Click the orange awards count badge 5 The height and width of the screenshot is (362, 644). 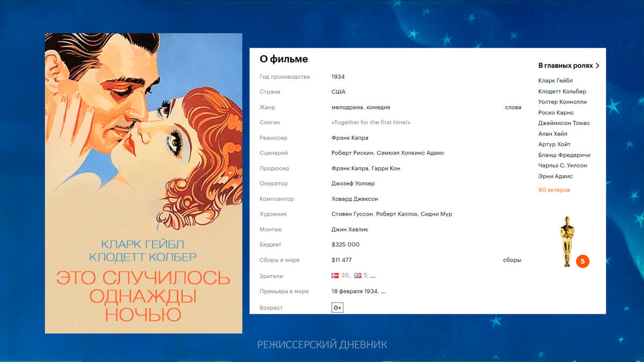[x=583, y=262]
